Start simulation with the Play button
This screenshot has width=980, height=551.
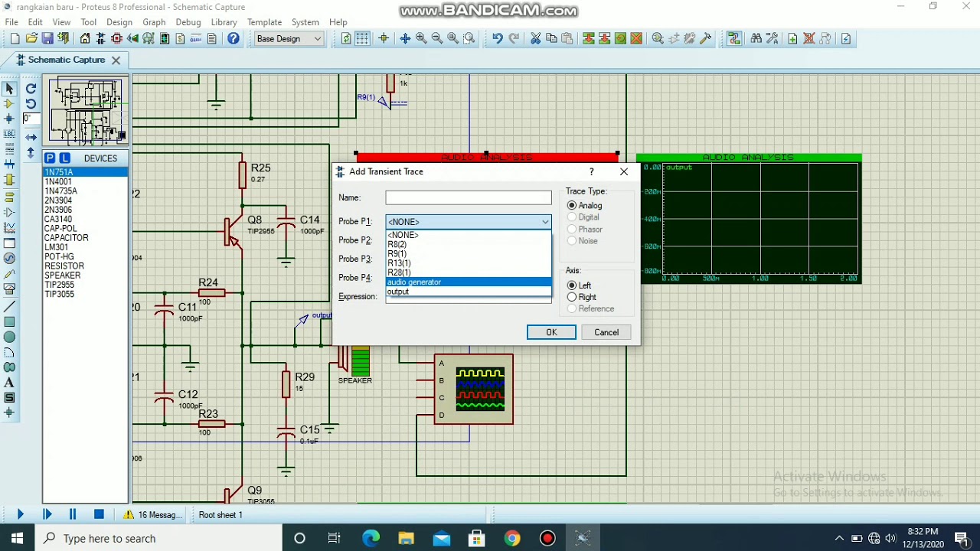[x=20, y=515]
